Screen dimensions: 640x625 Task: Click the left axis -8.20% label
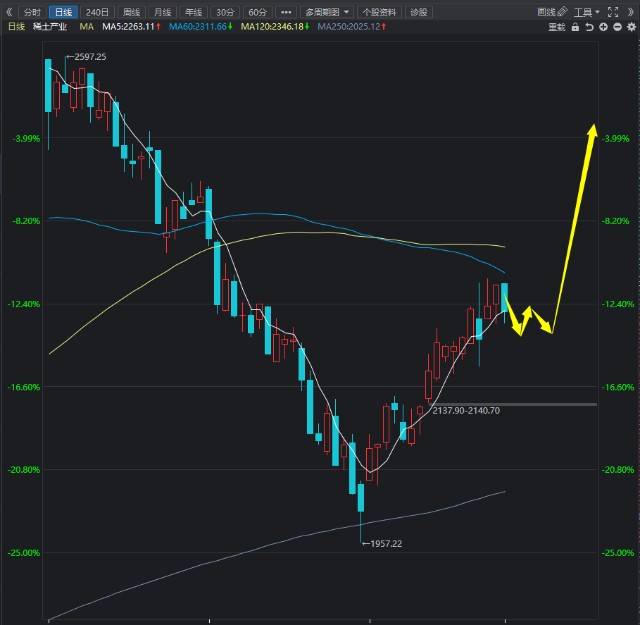26,221
